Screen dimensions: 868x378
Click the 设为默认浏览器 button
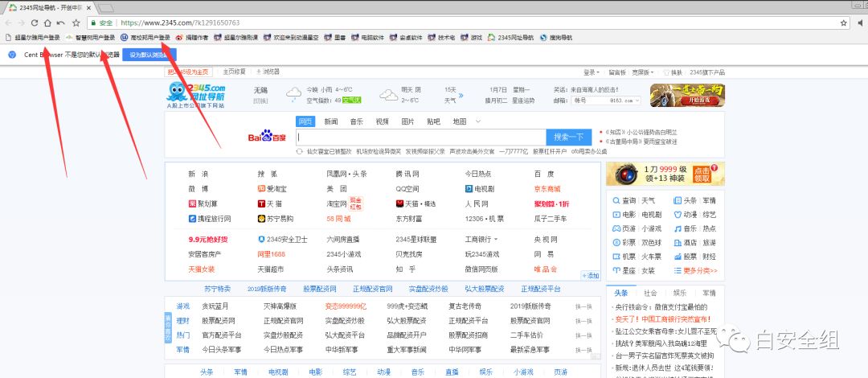[x=149, y=55]
